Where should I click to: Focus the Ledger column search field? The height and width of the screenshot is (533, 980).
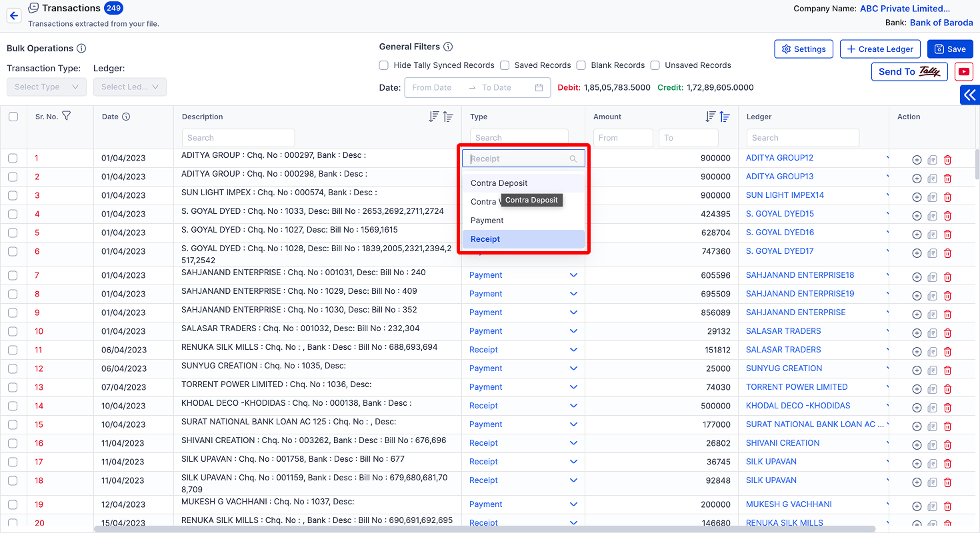coord(803,138)
